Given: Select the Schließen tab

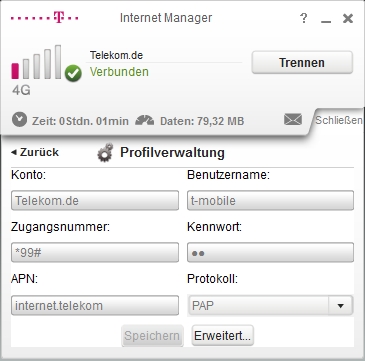Looking at the screenshot, I should click(x=338, y=120).
